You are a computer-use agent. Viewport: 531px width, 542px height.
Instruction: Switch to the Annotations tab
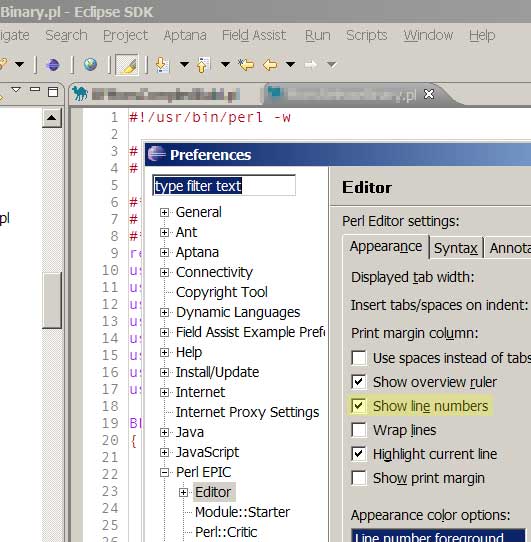[508, 248]
